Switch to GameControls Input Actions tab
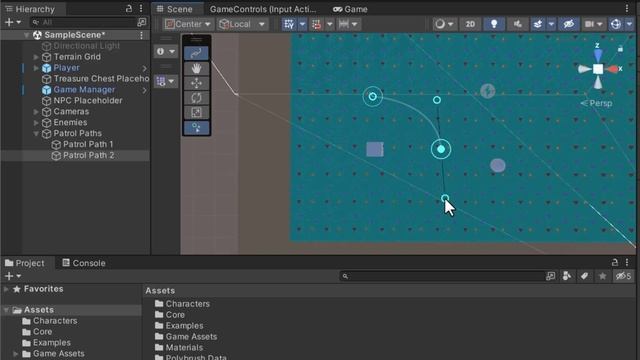 click(263, 9)
